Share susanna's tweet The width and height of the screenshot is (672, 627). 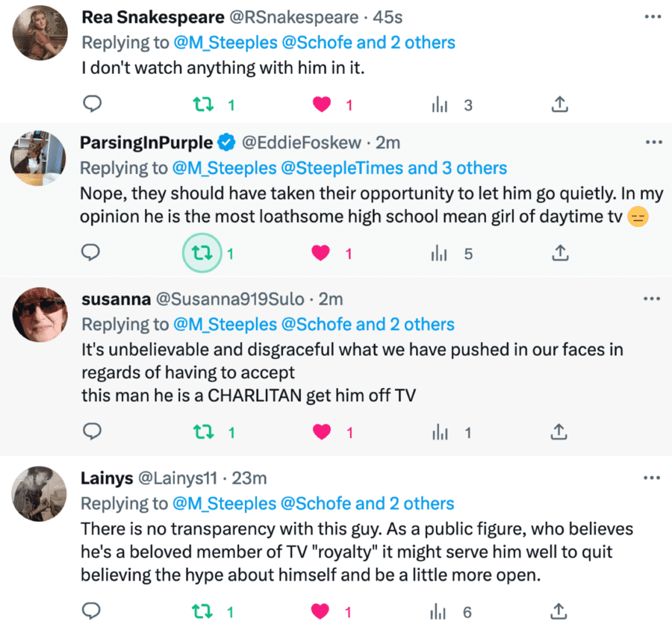click(559, 431)
